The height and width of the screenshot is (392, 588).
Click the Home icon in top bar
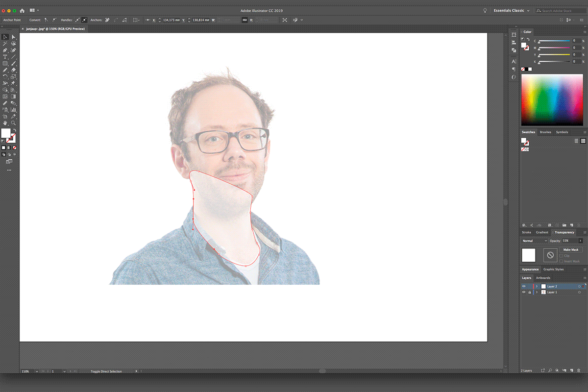pyautogui.click(x=22, y=10)
